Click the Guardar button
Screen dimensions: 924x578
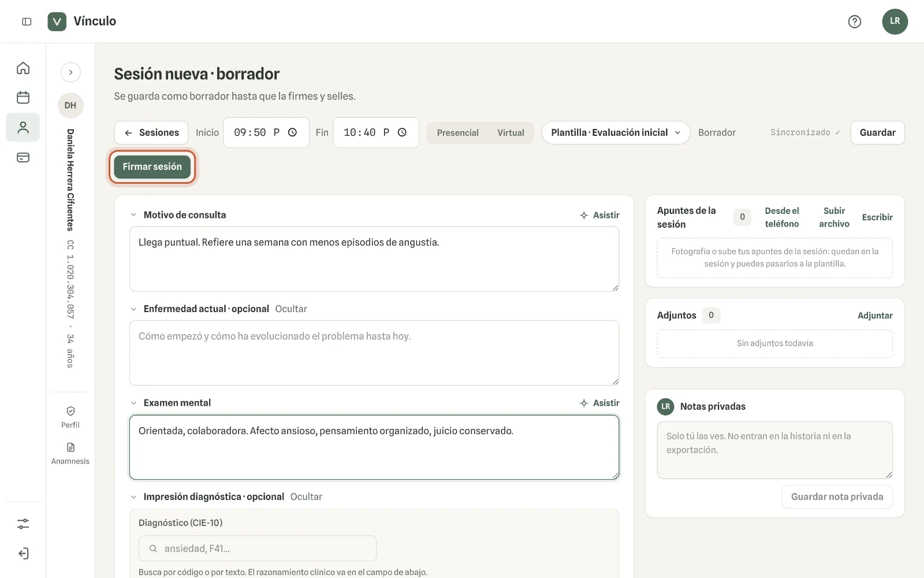(x=877, y=132)
